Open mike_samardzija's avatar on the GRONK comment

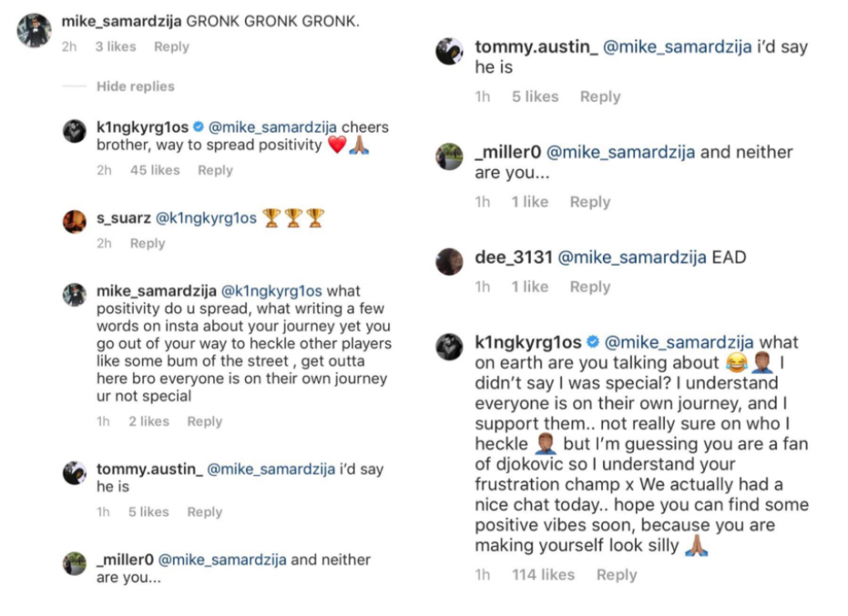[34, 31]
